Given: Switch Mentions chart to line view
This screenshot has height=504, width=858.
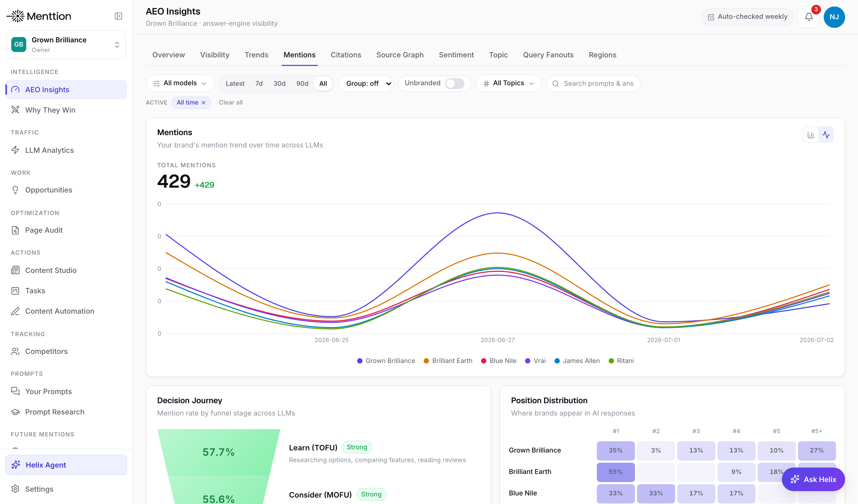Looking at the screenshot, I should (826, 135).
